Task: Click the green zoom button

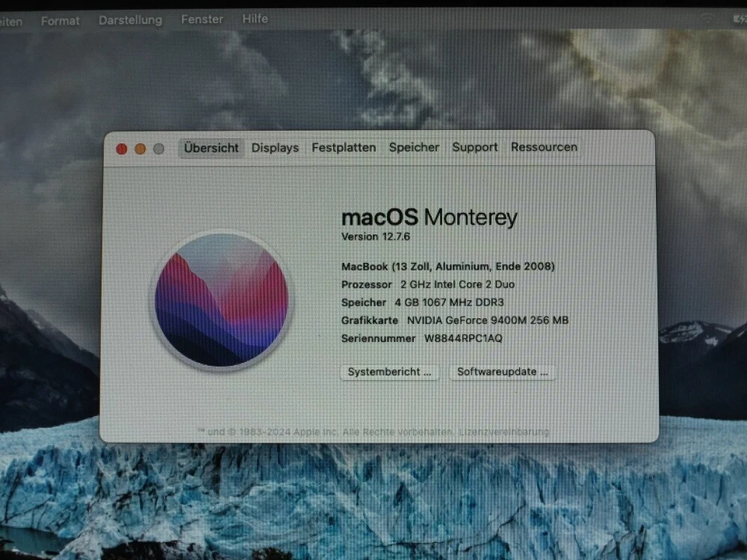Action: (159, 148)
